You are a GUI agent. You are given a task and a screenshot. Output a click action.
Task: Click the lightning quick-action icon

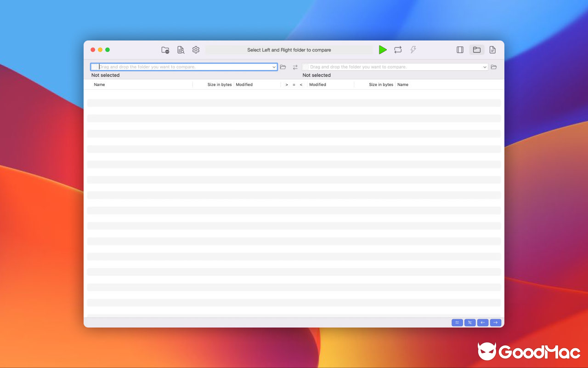[x=413, y=50]
